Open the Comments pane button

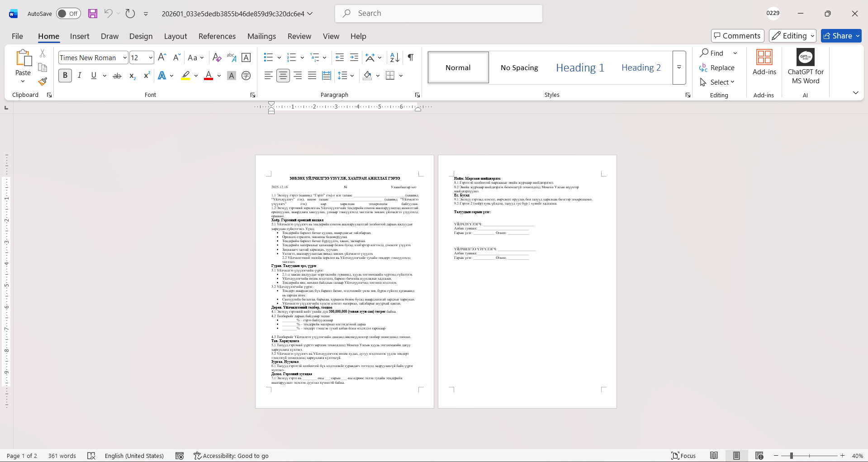coord(737,36)
